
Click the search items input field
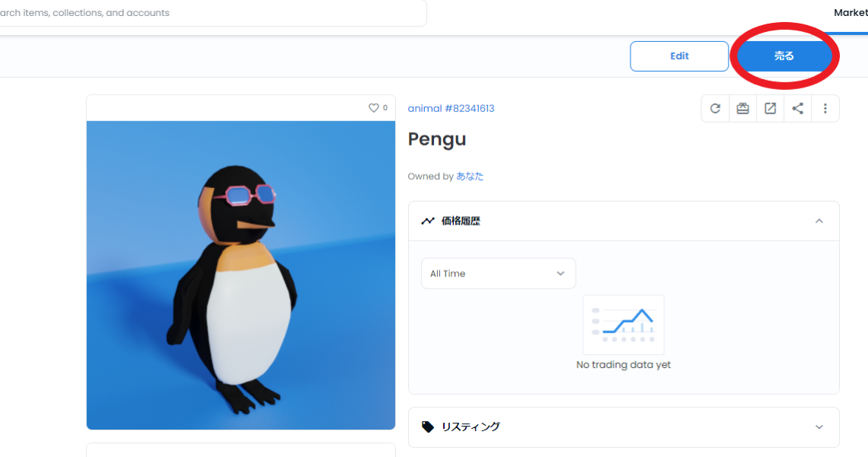coord(213,13)
